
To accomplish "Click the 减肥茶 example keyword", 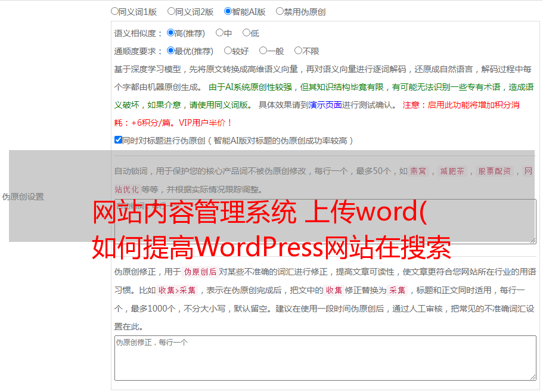I will (452, 171).
